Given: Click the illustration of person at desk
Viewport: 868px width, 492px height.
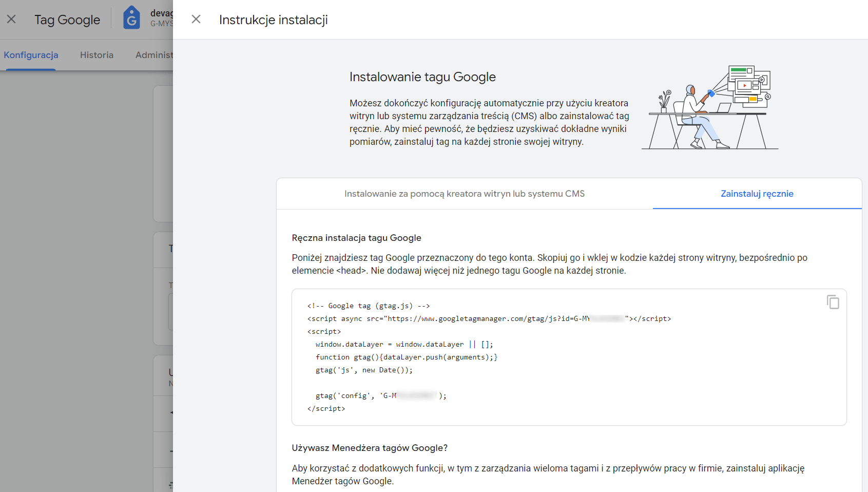Looking at the screenshot, I should pyautogui.click(x=710, y=107).
